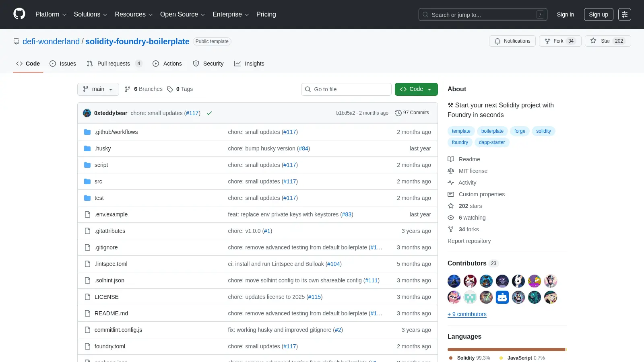Click the JavaScript 0.7% language entry
The width and height of the screenshot is (644, 362).
pyautogui.click(x=522, y=358)
